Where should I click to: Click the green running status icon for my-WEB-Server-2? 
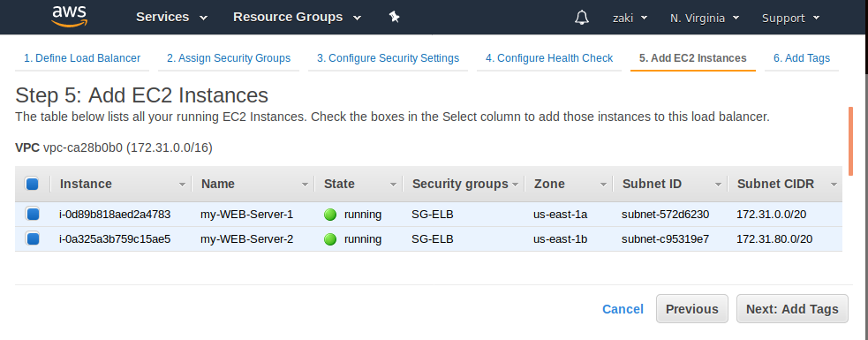point(330,239)
